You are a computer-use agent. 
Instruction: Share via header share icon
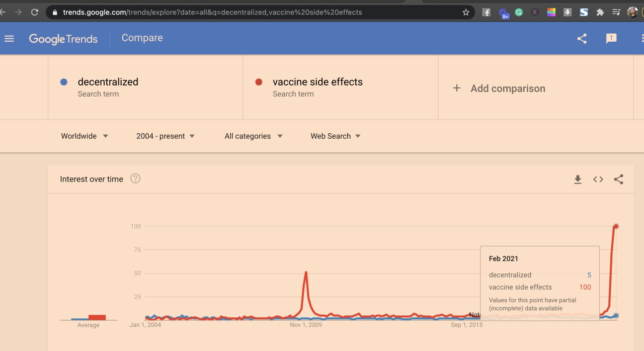[582, 38]
